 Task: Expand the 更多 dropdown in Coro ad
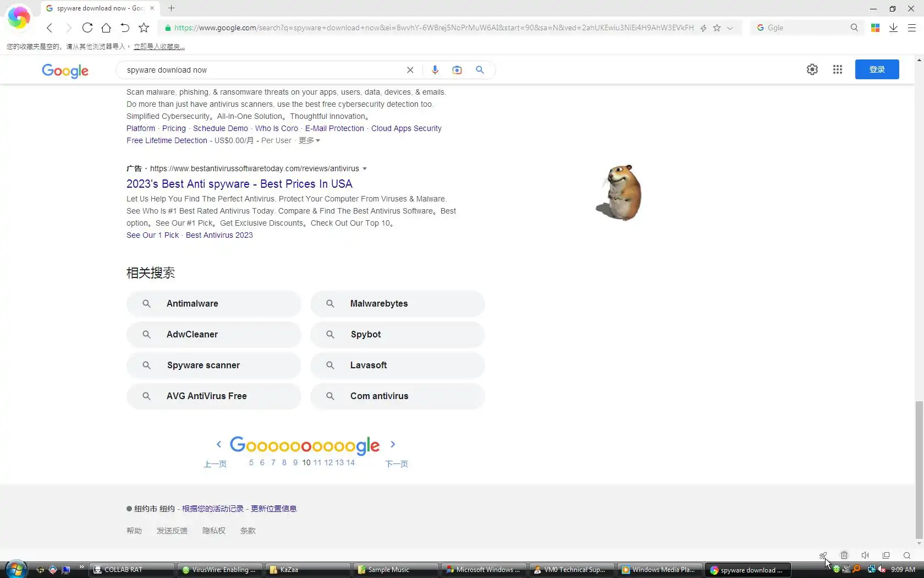pos(309,140)
